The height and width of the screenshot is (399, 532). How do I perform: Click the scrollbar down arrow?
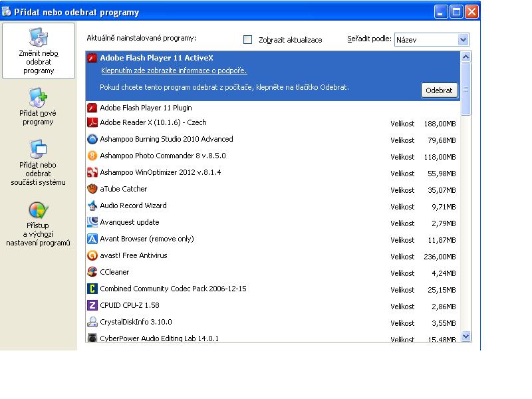(x=465, y=336)
